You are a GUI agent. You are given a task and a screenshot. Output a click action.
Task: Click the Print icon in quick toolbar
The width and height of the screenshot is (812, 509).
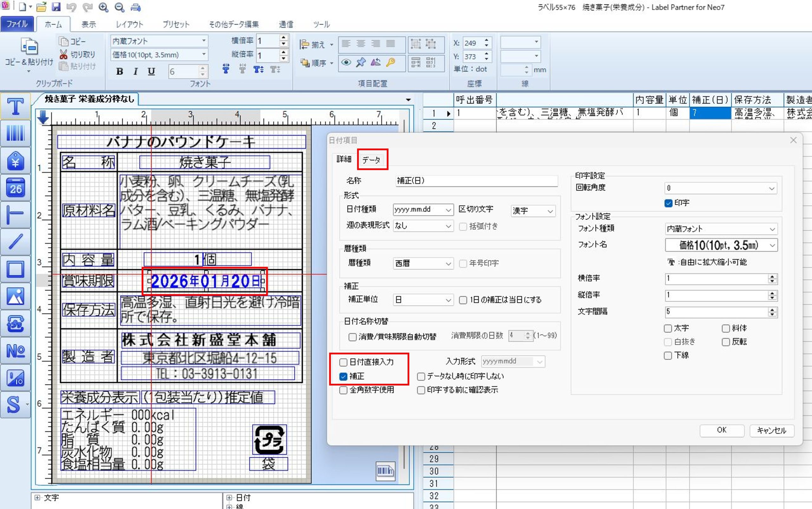point(135,7)
